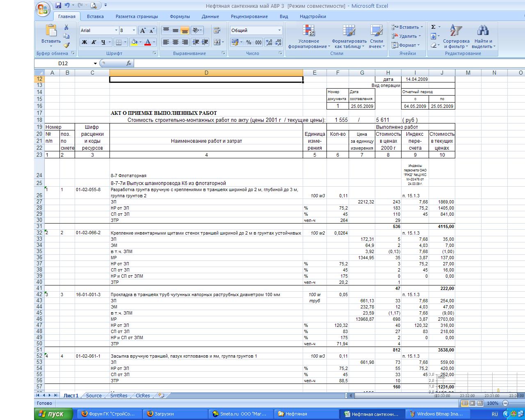Switch to the Формулы ribbon tab
The image size is (525, 420).
[x=180, y=16]
